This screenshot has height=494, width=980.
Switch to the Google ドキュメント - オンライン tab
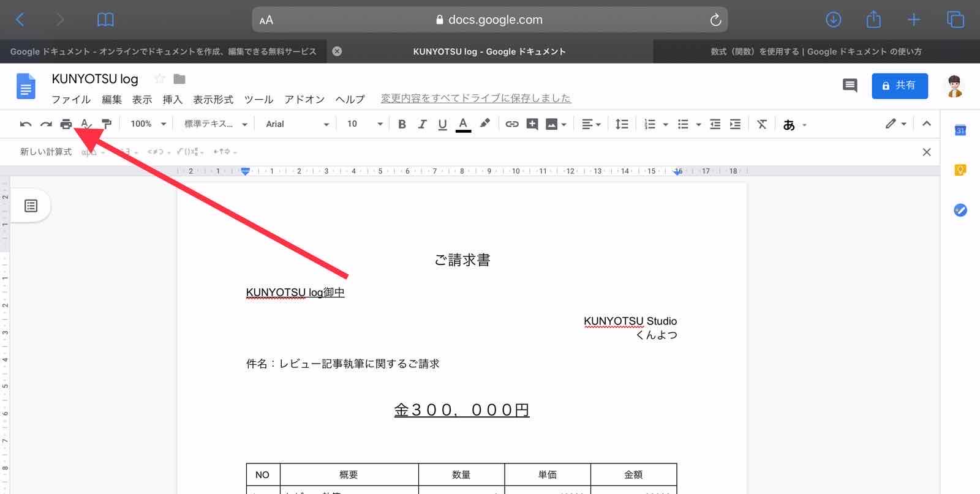click(x=163, y=51)
